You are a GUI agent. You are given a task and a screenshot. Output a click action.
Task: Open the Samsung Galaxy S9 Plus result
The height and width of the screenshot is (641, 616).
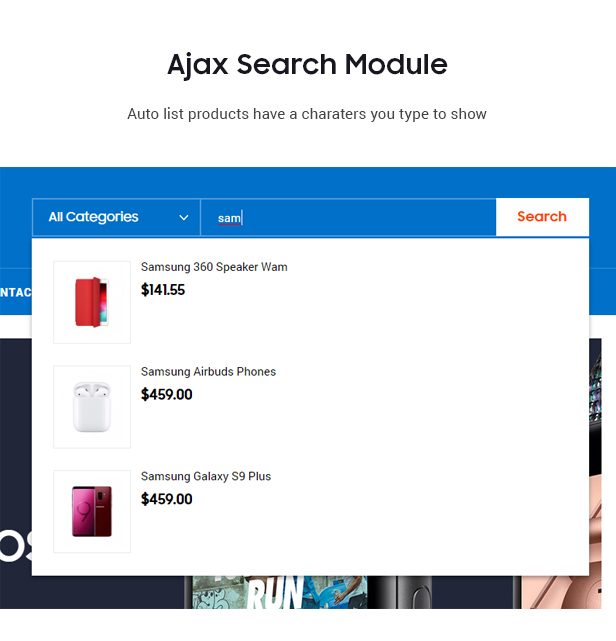tap(206, 476)
